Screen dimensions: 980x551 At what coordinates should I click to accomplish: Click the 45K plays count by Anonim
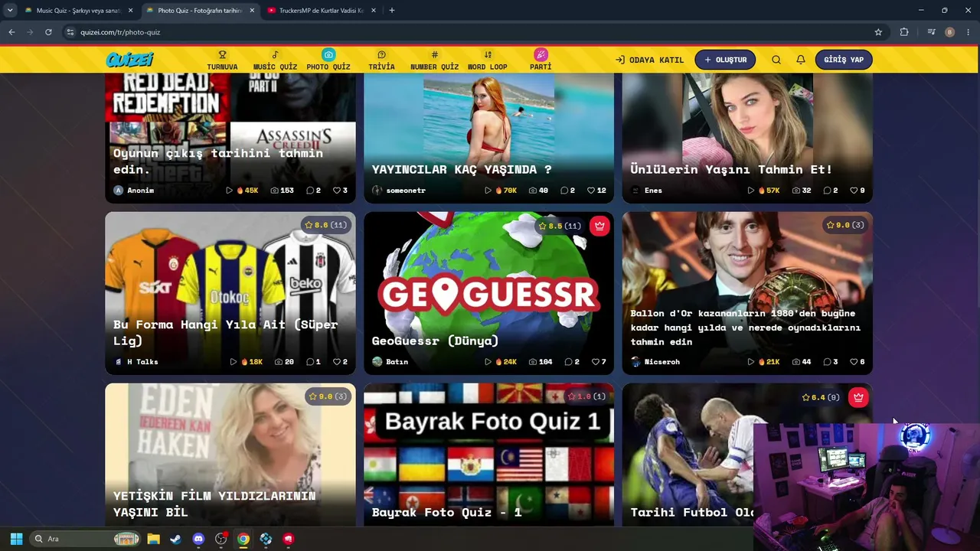(247, 191)
